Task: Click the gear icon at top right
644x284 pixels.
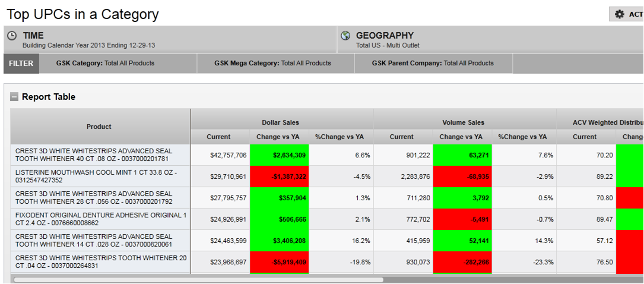Action: point(620,14)
